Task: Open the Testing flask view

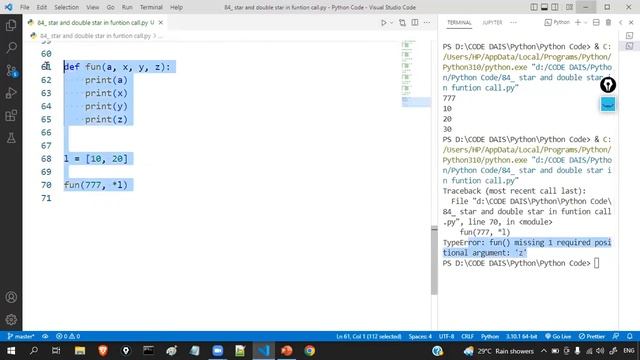Action: 11,138
